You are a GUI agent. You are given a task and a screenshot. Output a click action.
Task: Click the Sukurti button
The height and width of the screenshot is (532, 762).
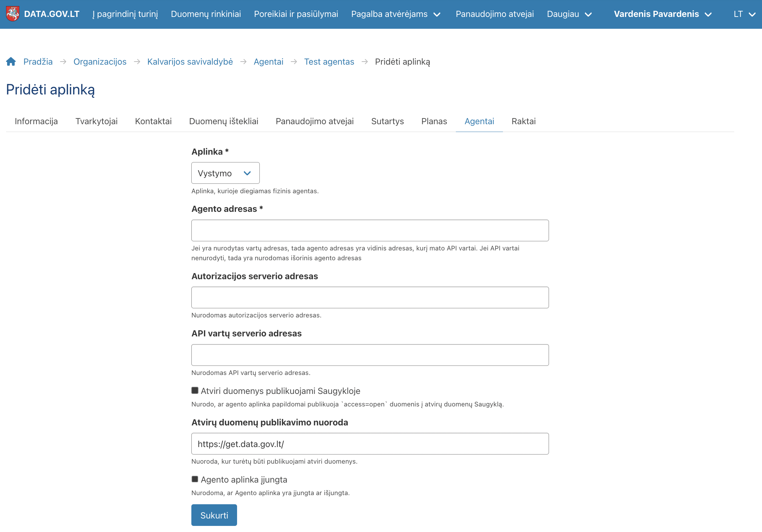point(214,515)
